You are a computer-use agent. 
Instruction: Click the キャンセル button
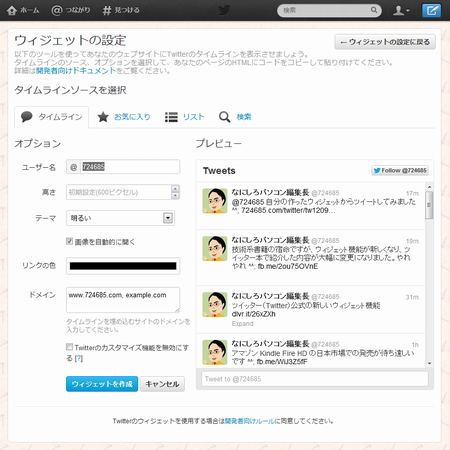pyautogui.click(x=162, y=384)
